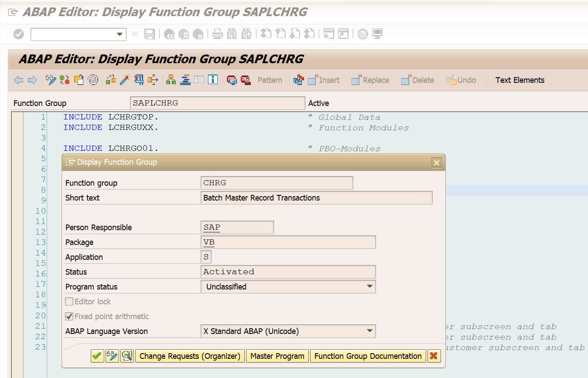Enable the Editor lock checkbox
This screenshot has width=588, height=378.
[68, 301]
